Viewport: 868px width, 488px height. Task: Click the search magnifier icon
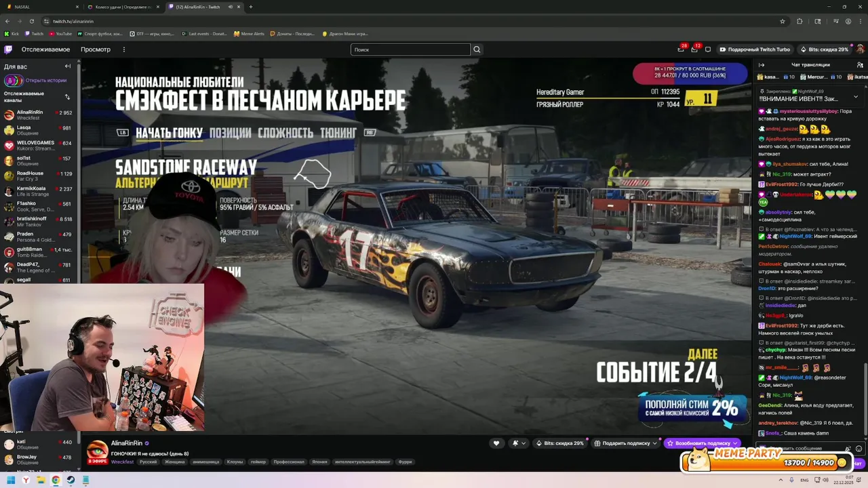click(477, 49)
